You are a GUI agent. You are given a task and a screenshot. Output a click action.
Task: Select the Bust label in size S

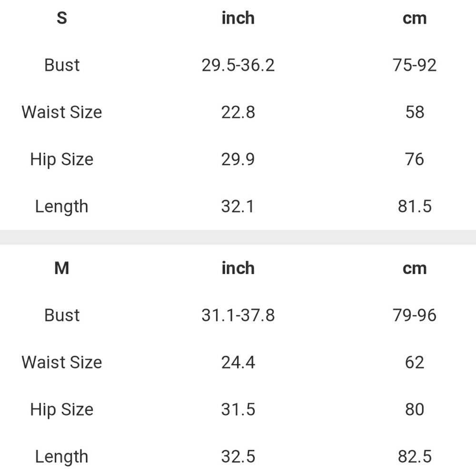tap(61, 65)
